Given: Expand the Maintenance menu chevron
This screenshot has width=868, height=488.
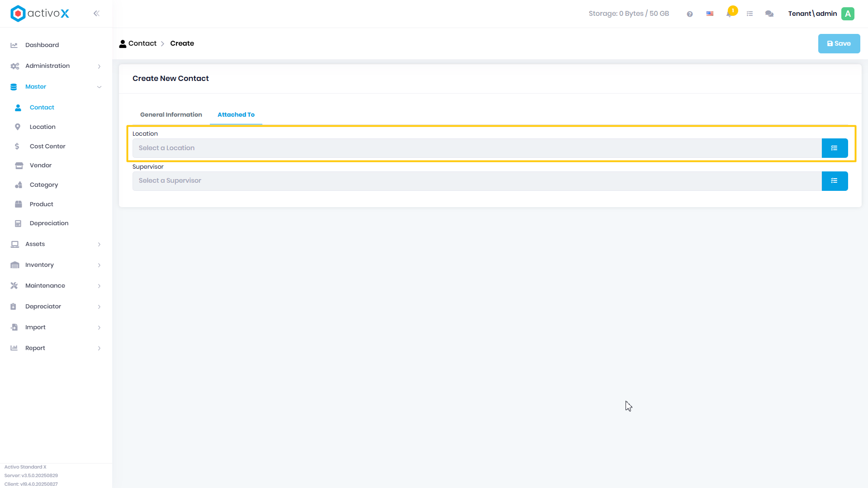Looking at the screenshot, I should [99, 286].
